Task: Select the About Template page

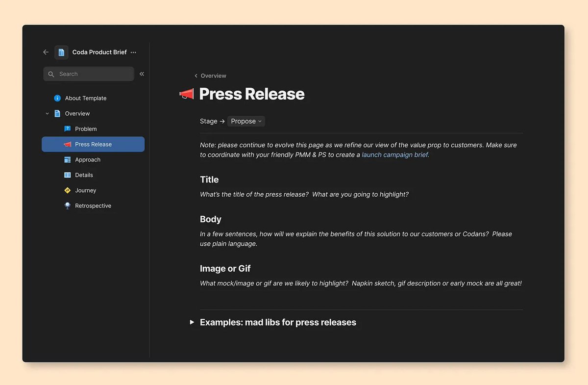Action: 86,98
